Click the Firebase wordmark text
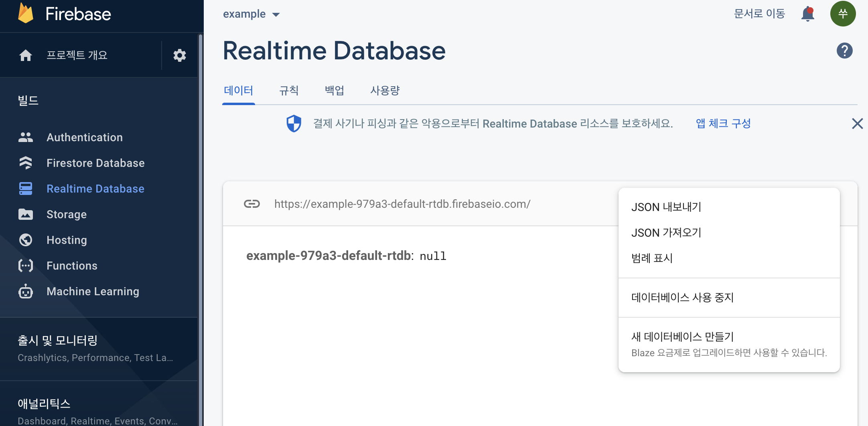 click(78, 14)
